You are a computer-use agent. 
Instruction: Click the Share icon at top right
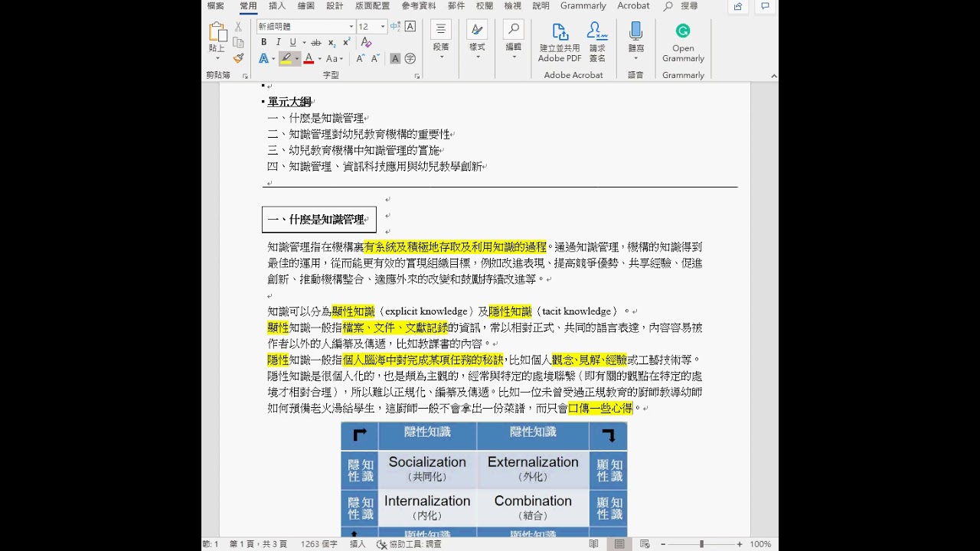737,6
